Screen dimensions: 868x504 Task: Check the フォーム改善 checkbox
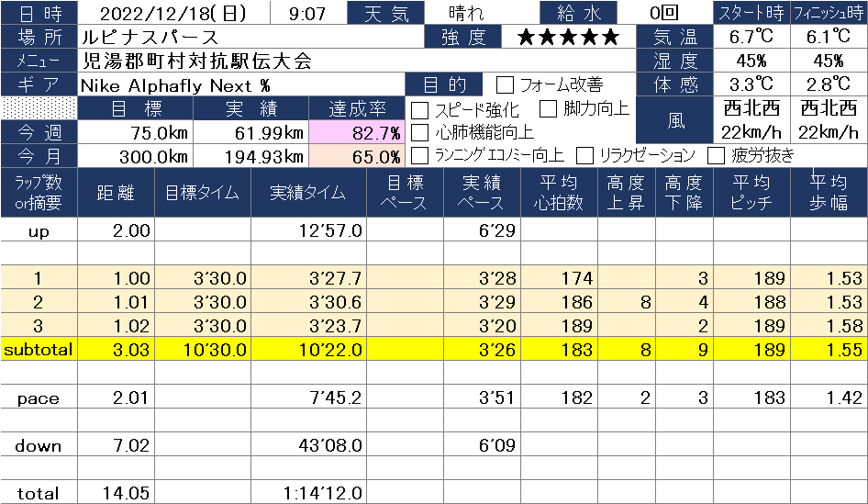[x=506, y=85]
